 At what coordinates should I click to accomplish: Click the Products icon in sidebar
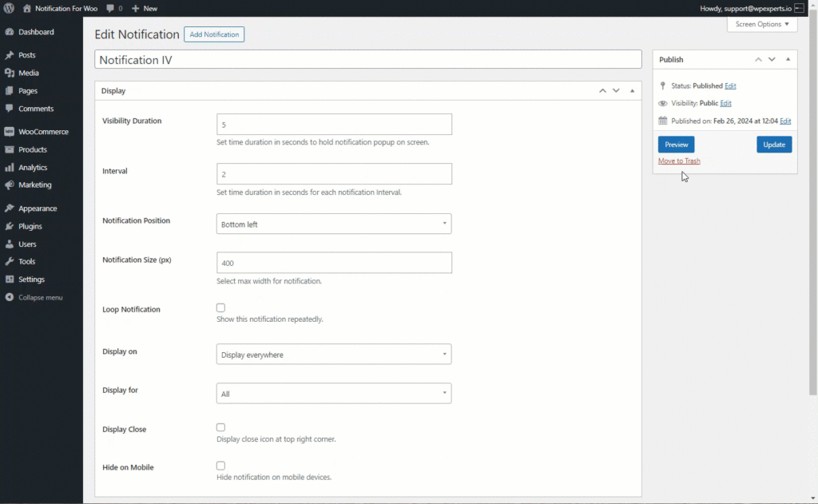point(10,149)
